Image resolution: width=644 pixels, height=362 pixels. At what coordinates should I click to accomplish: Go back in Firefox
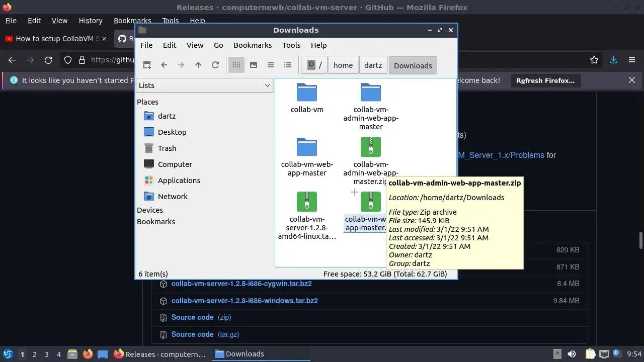(12, 60)
